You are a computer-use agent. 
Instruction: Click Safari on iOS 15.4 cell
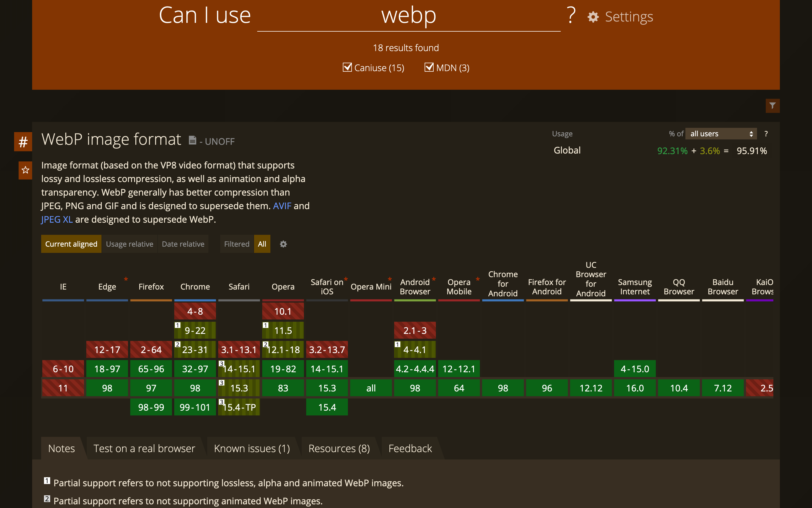(x=327, y=407)
